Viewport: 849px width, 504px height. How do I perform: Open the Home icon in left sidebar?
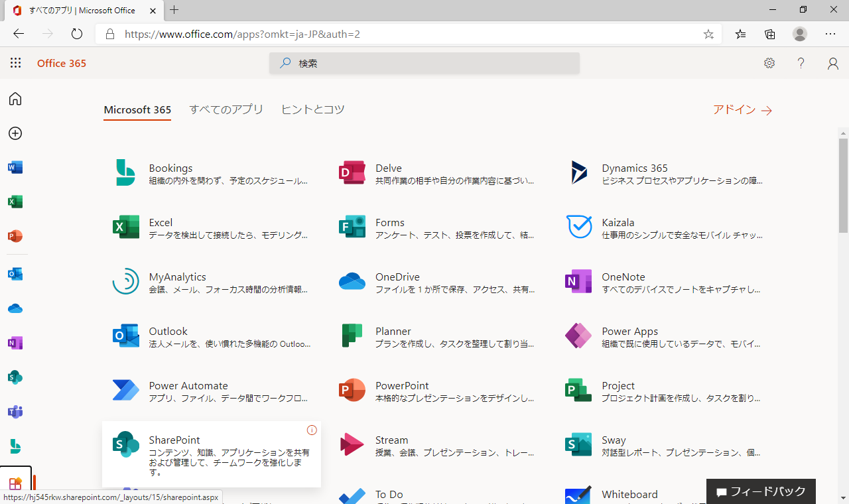(15, 99)
